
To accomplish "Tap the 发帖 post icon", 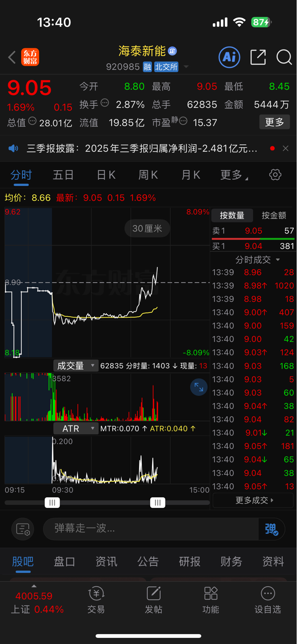I will click(x=153, y=600).
